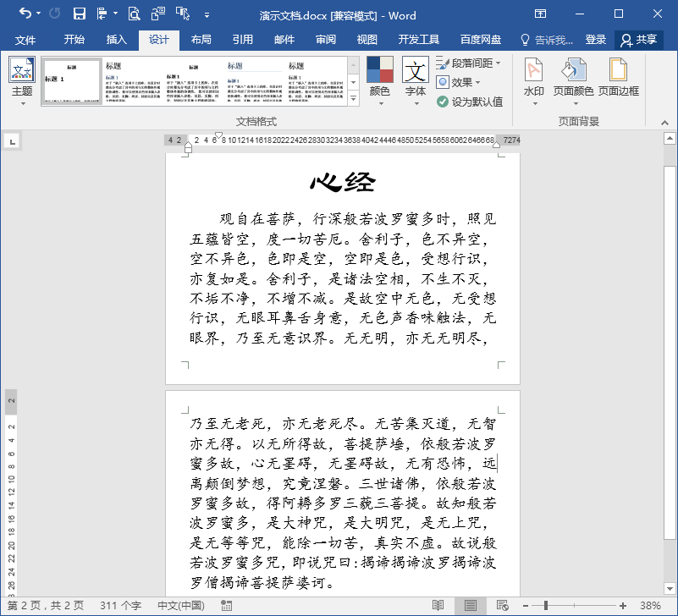Viewport: 678px width, 616px height.
Task: Save the document with floppy disk icon
Action: (x=79, y=14)
